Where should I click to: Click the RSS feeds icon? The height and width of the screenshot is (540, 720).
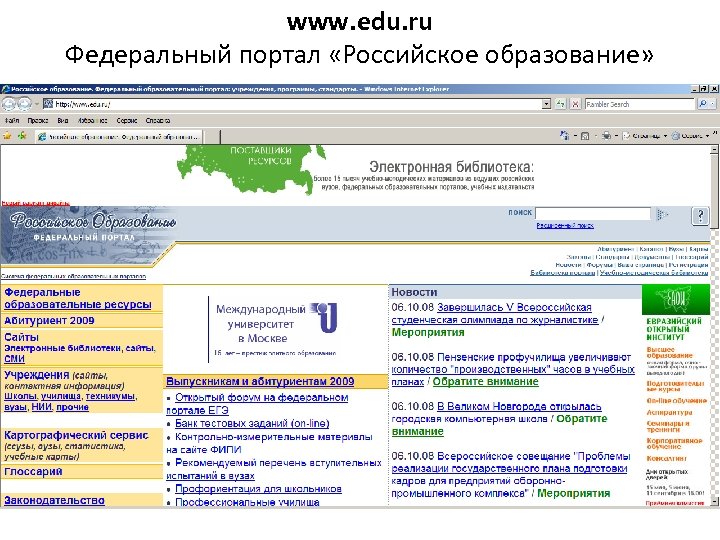585,136
